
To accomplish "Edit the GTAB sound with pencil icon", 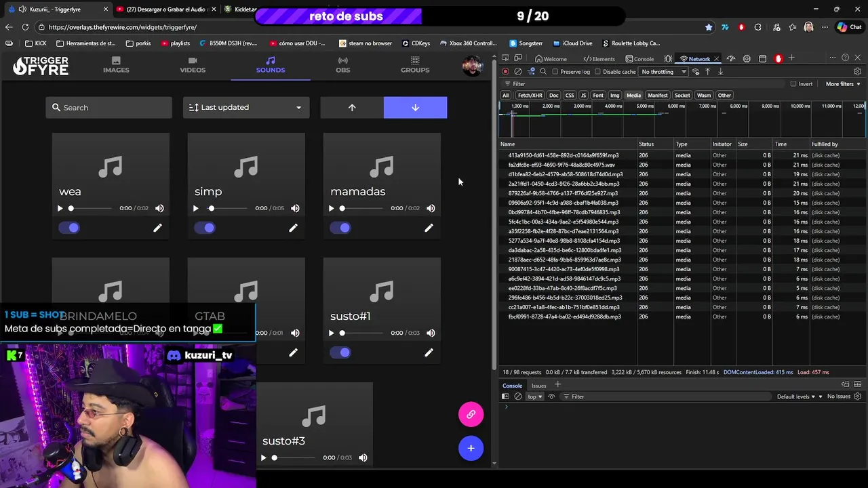I will tap(293, 353).
